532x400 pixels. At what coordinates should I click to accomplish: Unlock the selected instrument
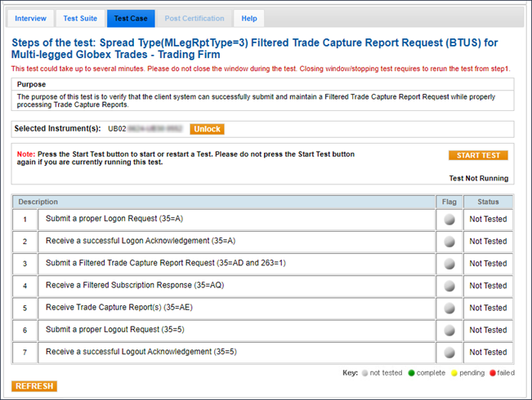[207, 129]
